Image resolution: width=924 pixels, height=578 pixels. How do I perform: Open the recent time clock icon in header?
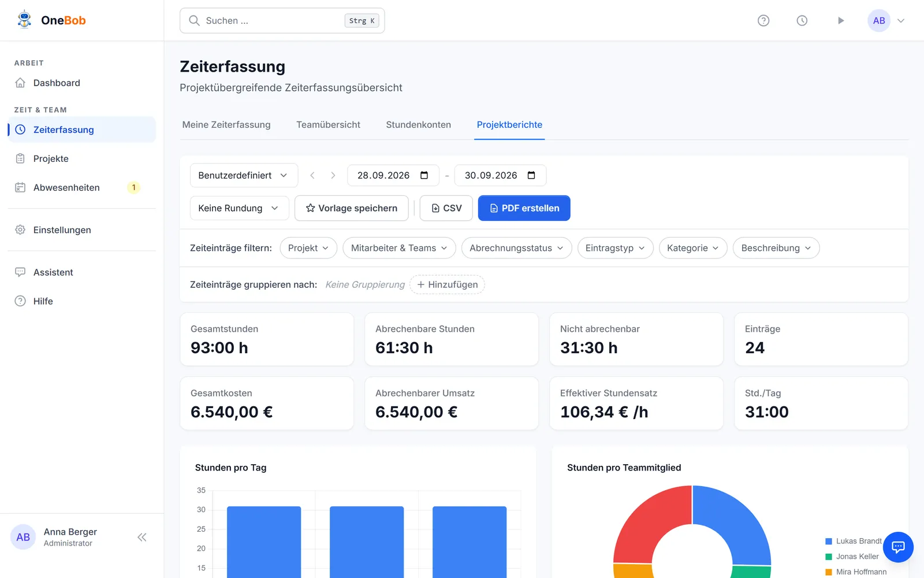pyautogui.click(x=802, y=21)
